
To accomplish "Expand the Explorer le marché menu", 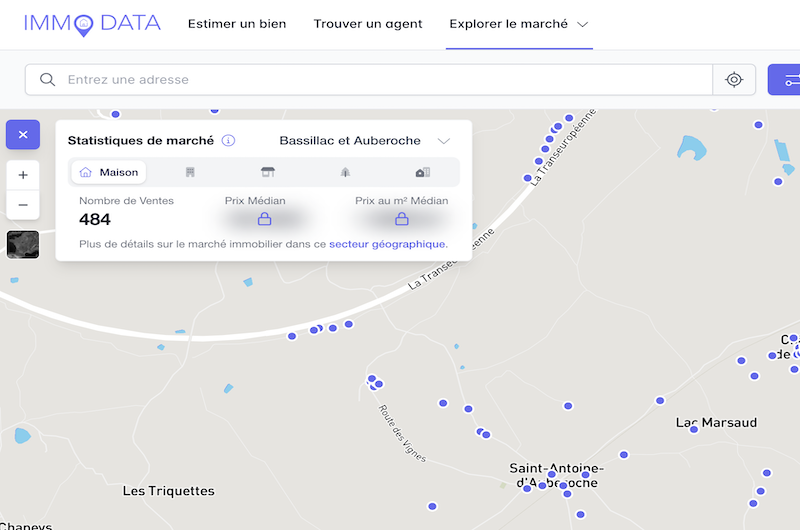I will pyautogui.click(x=519, y=24).
